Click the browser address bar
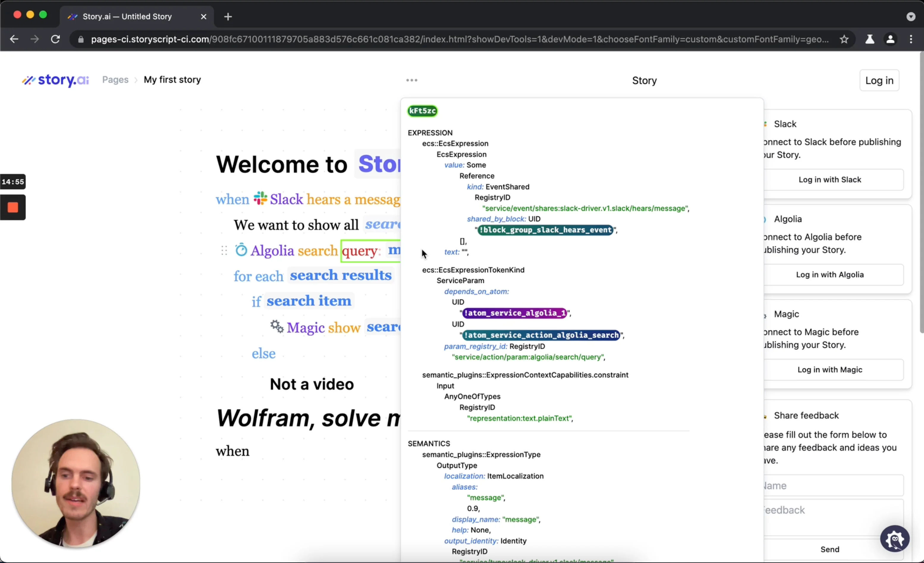924x563 pixels. pyautogui.click(x=459, y=39)
